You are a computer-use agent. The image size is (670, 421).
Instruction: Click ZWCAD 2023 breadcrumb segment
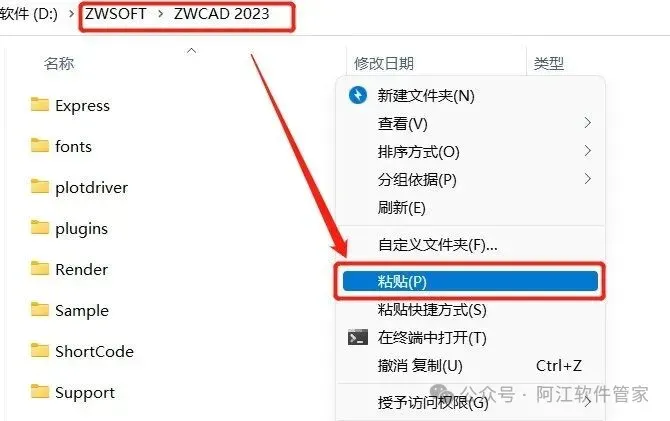(222, 14)
